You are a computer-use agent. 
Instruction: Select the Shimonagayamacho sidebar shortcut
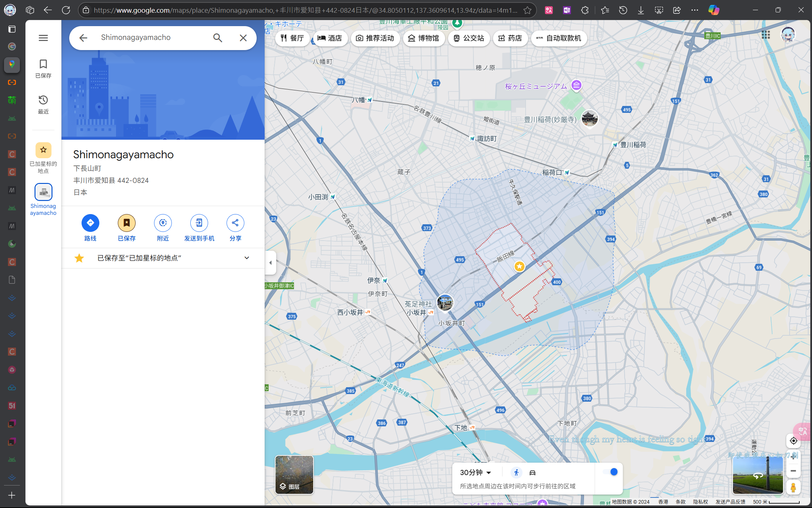coord(43,200)
